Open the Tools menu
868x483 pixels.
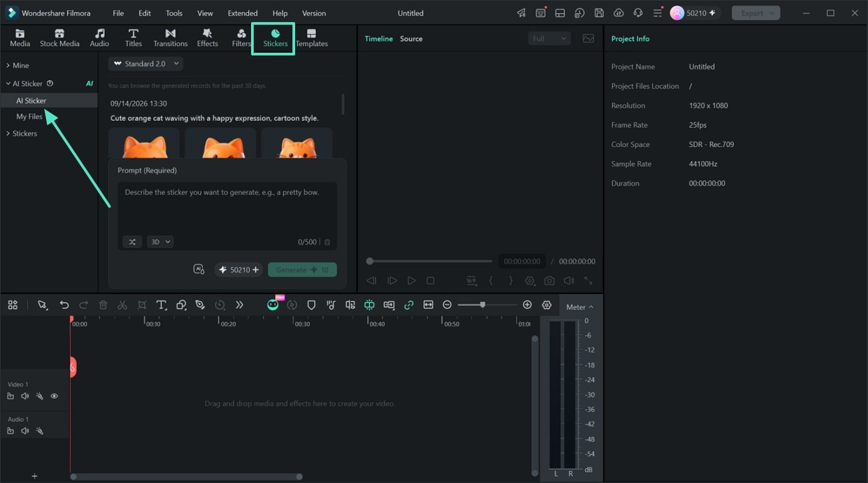click(174, 13)
